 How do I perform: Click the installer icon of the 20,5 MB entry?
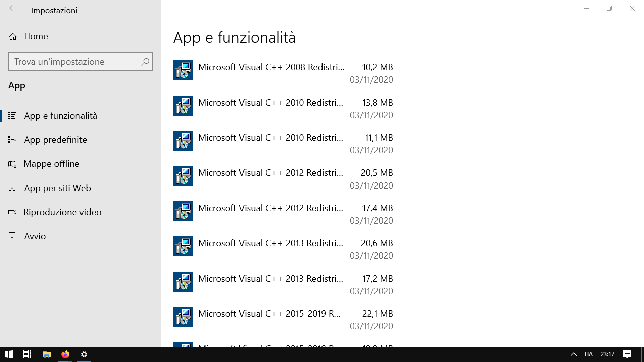coord(183,176)
